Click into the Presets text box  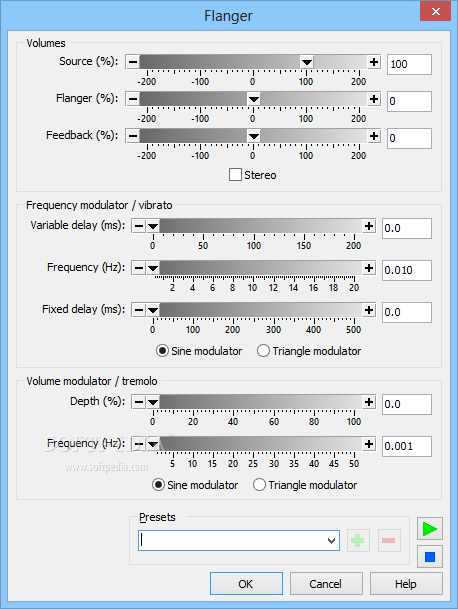pyautogui.click(x=232, y=541)
